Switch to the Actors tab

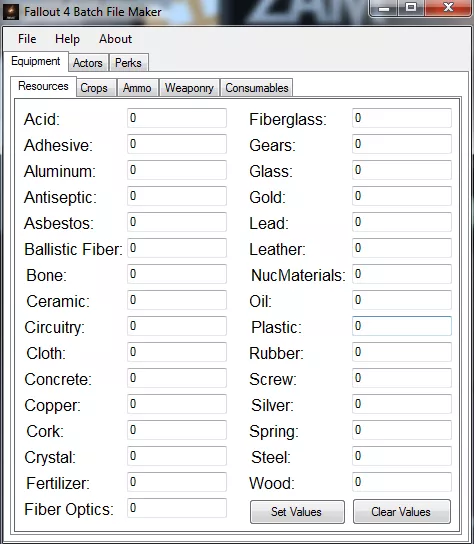[x=88, y=63]
